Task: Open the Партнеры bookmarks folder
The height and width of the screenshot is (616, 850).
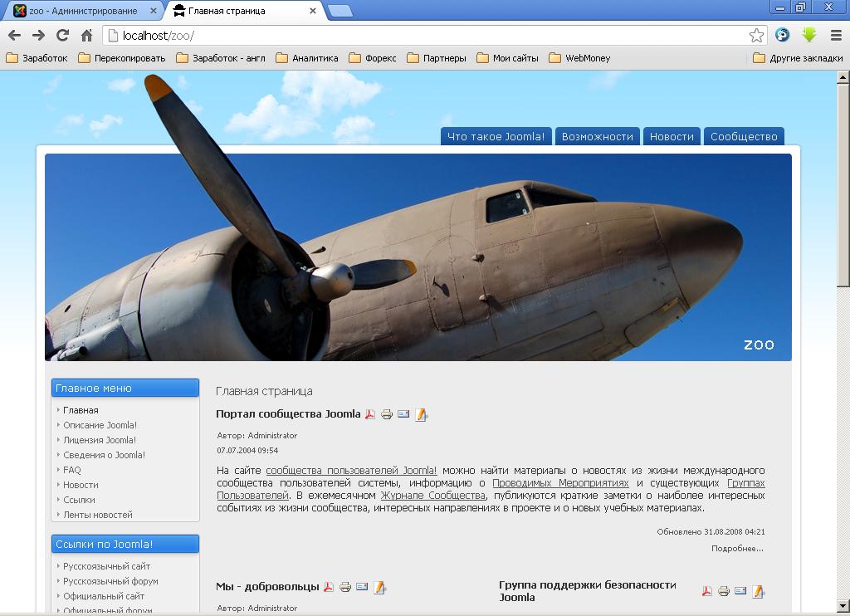Action: (x=437, y=58)
